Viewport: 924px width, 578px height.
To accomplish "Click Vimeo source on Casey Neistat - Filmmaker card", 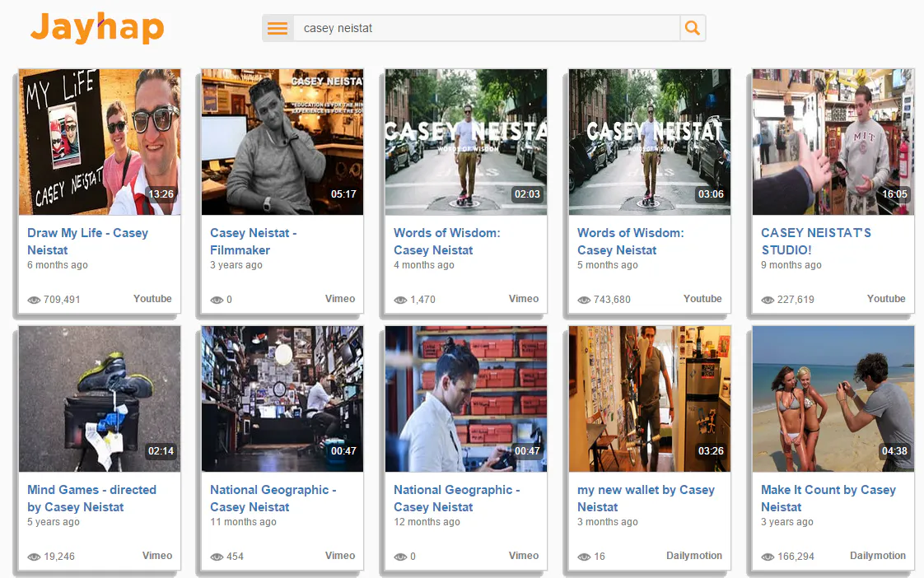I will tap(340, 299).
